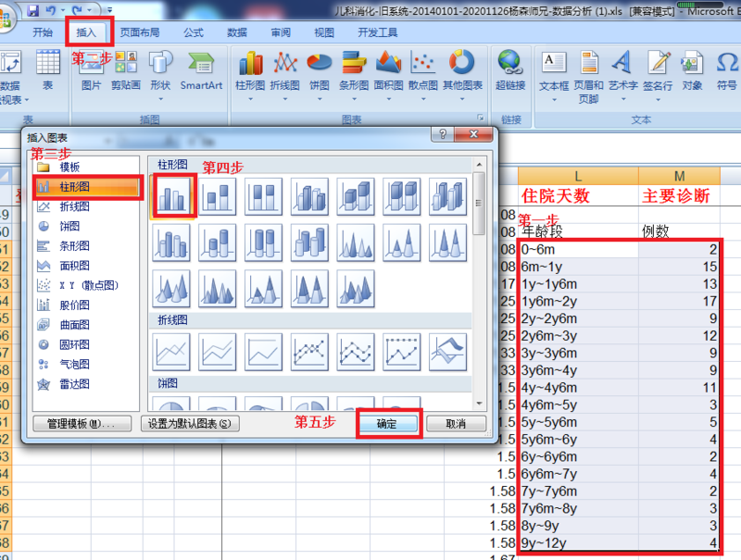Open the 开发工具 ribbon tab
741x560 pixels.
378,32
